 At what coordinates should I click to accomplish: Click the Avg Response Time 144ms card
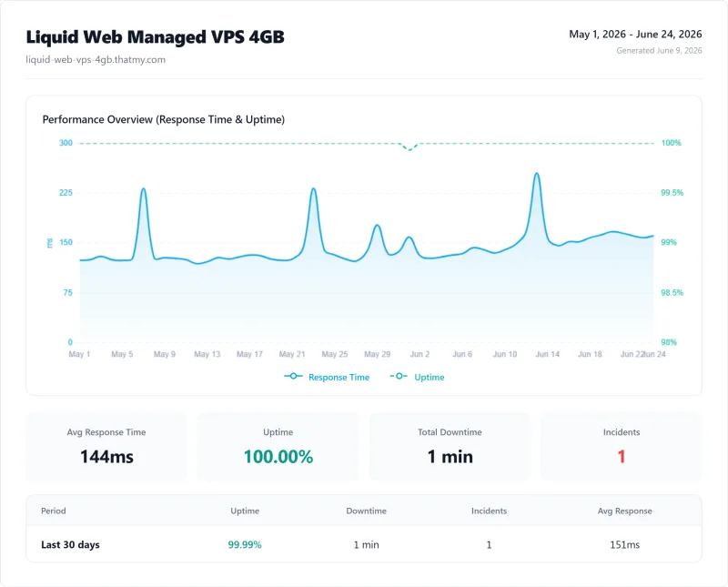106,446
